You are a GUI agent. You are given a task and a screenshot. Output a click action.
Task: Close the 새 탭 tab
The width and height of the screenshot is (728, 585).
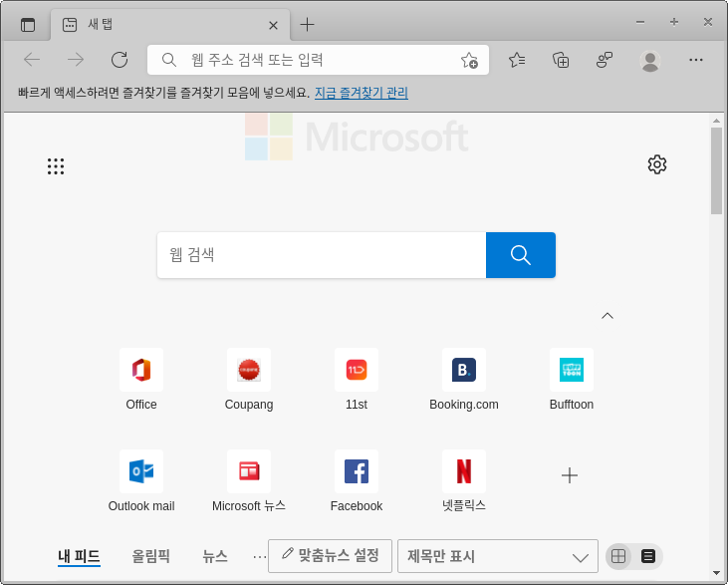tap(274, 25)
